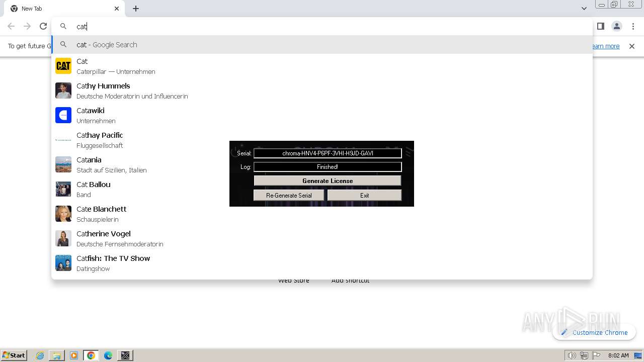Screen dimensions: 644x362
Task: Click the Cathay Pacific logo icon
Action: [63, 140]
